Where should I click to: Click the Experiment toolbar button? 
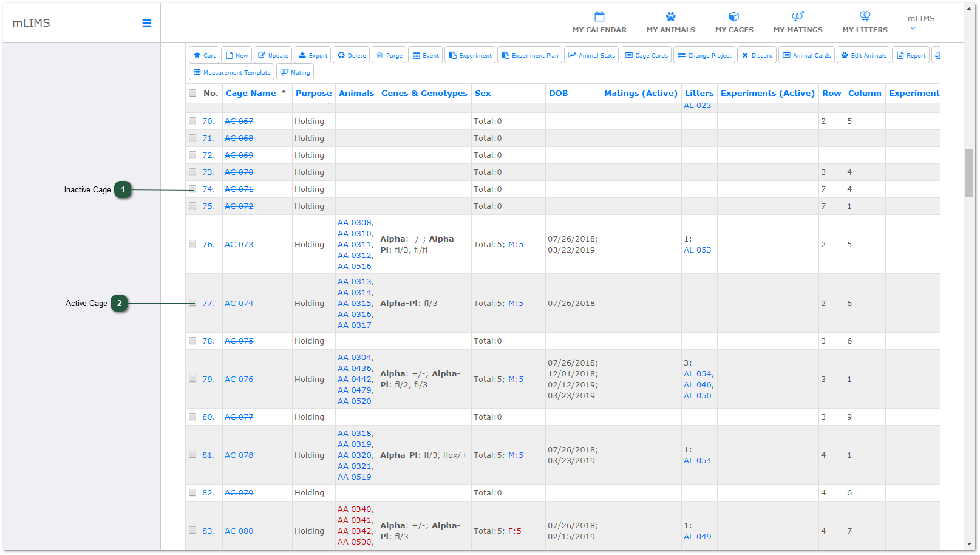(470, 55)
